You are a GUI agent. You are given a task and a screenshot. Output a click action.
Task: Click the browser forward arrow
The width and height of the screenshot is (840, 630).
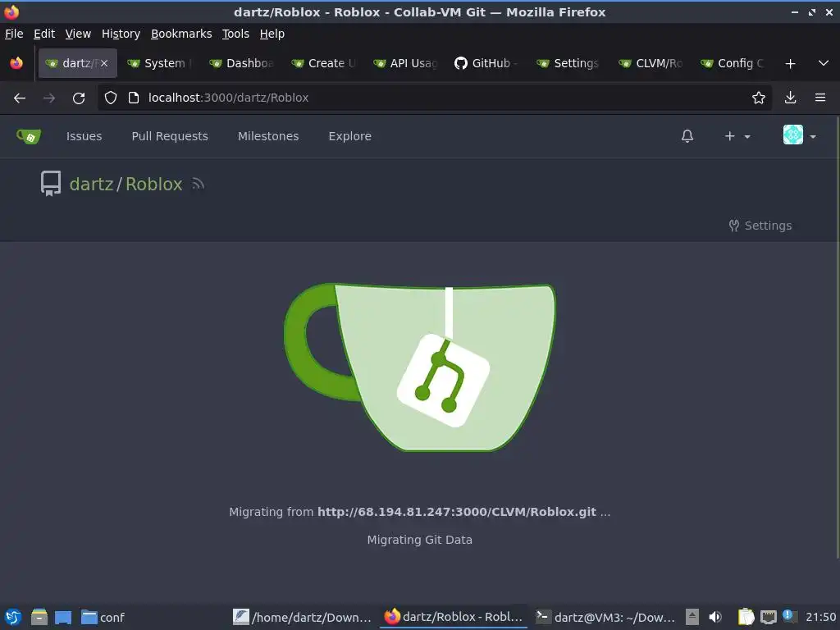click(49, 98)
